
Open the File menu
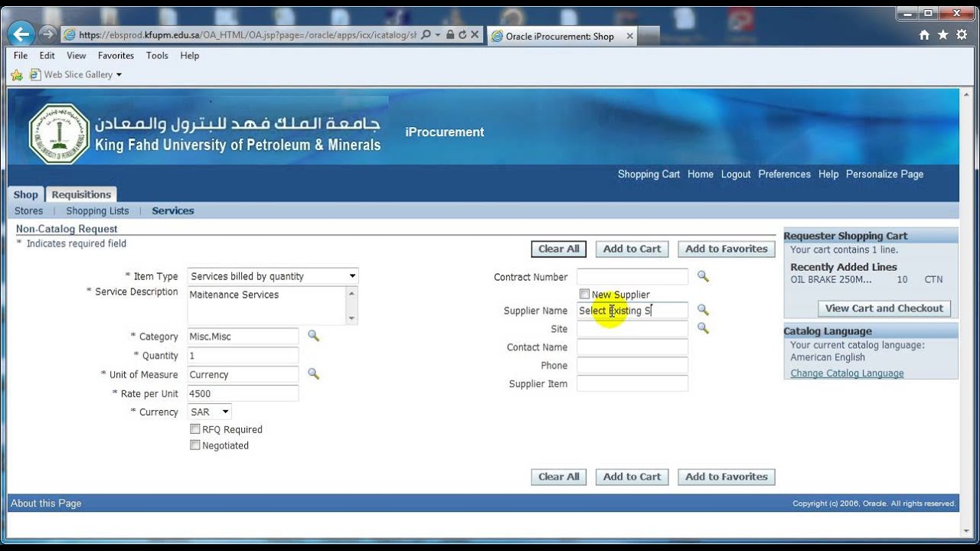point(21,56)
